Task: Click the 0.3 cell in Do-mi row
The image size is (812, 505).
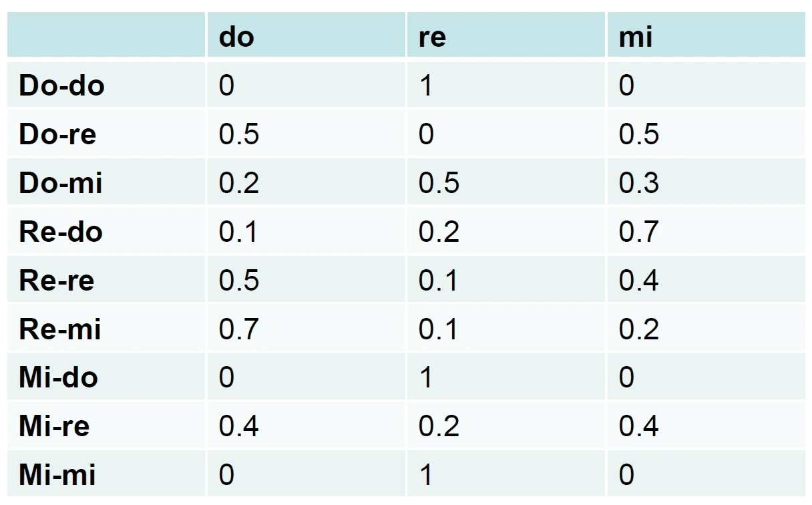Action: coord(638,183)
